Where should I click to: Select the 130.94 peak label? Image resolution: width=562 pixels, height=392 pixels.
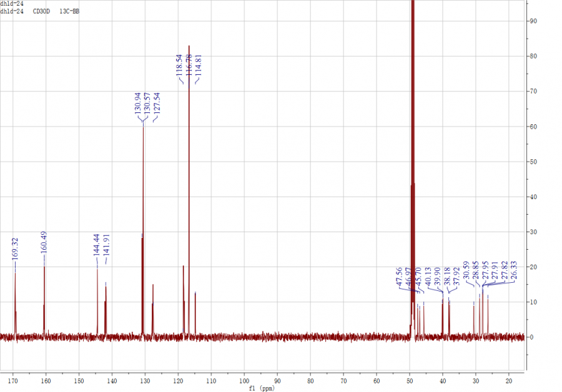(x=137, y=103)
